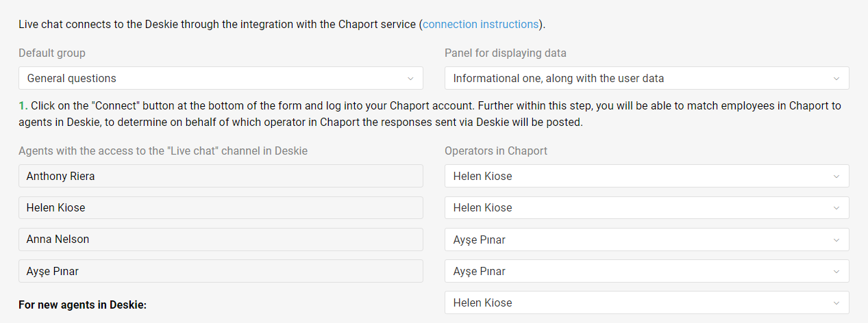Open the connection instructions link

pyautogui.click(x=480, y=24)
